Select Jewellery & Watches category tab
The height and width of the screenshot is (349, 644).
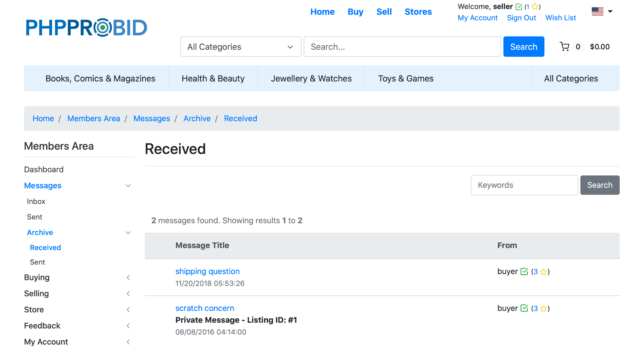[311, 78]
